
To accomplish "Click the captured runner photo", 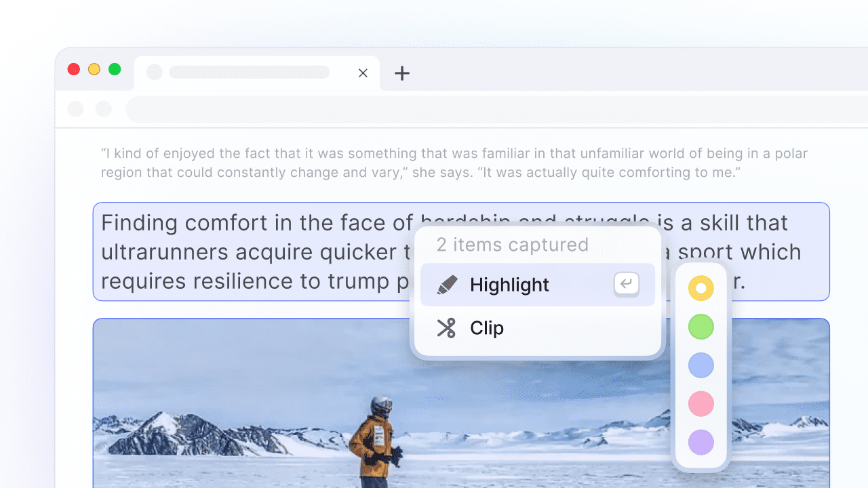I will [461, 403].
